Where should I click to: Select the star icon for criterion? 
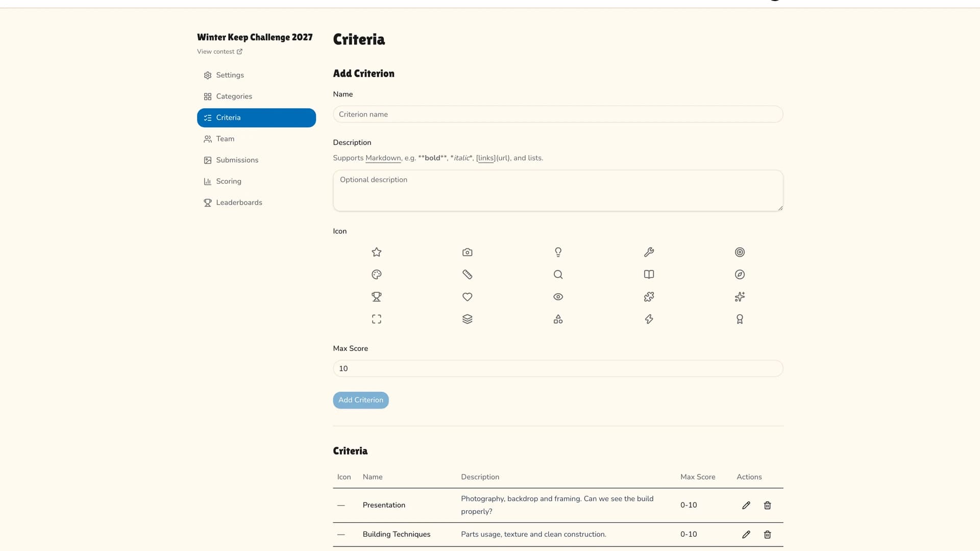[x=376, y=252]
